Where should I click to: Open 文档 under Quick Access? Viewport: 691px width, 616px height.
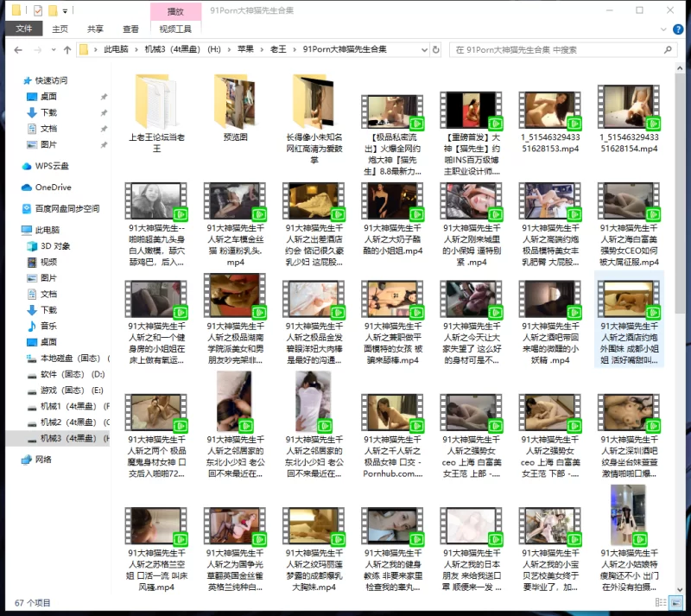coord(48,129)
